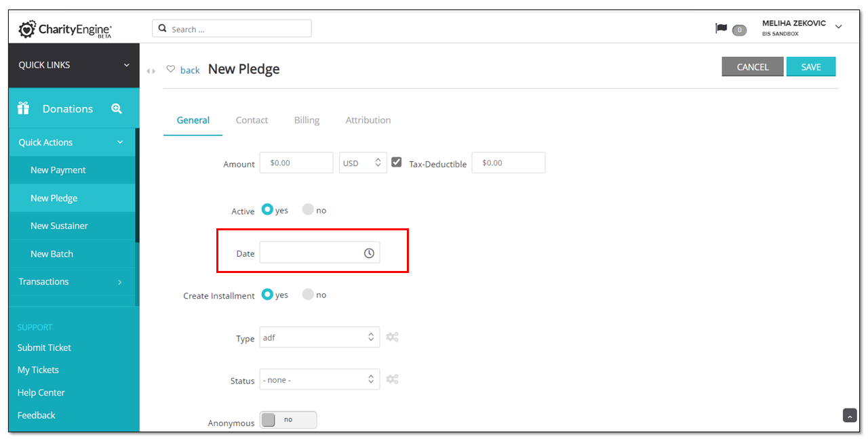Click the Amount input field
The height and width of the screenshot is (441, 868).
coord(296,163)
